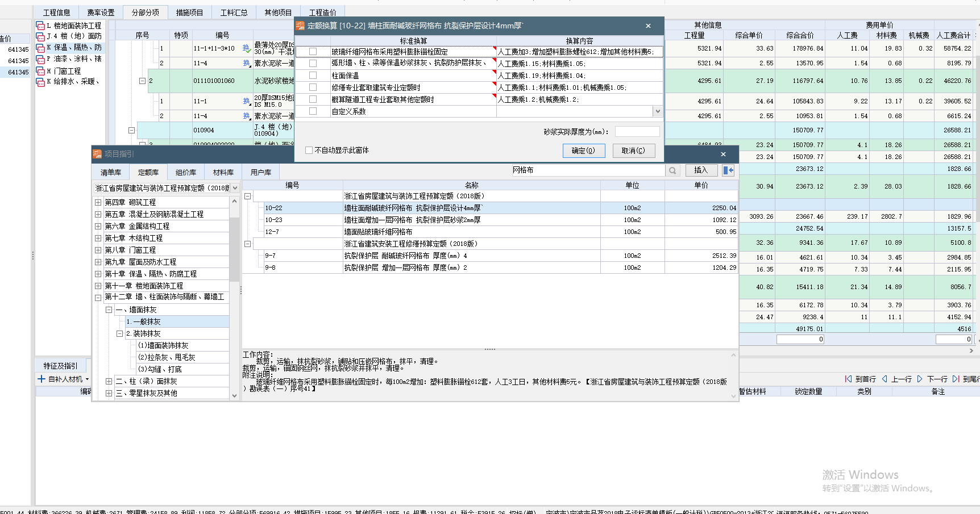Viewport: 980px width, 514px height.
Task: Select tree item (1)墙面装饰抹灰
Action: click(163, 345)
